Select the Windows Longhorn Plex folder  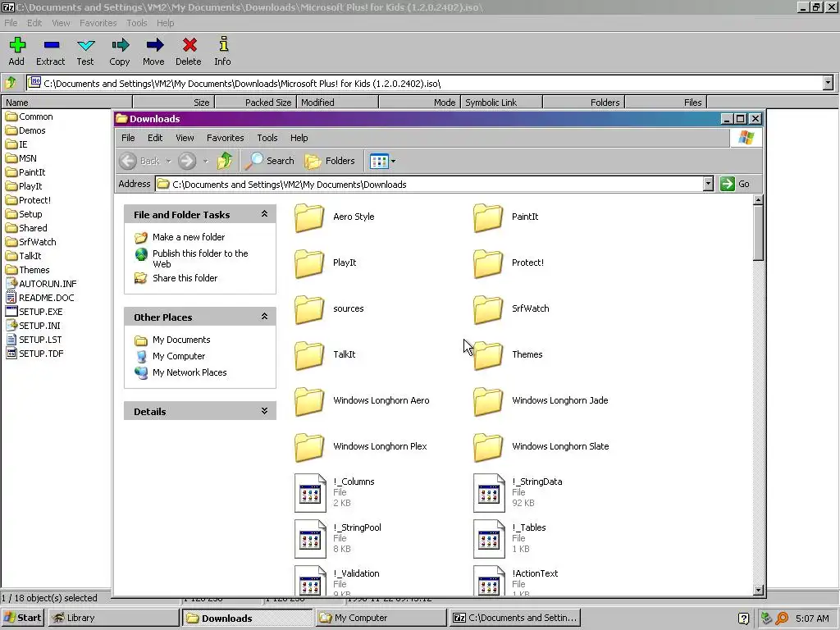click(x=361, y=447)
